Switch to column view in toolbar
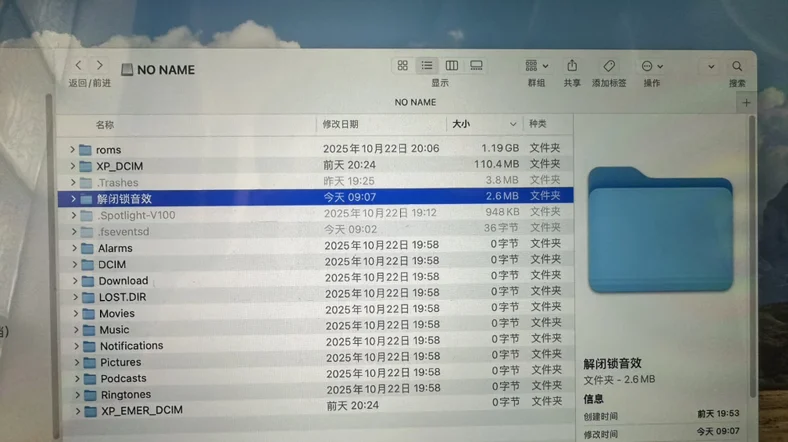788x442 pixels. (452, 65)
